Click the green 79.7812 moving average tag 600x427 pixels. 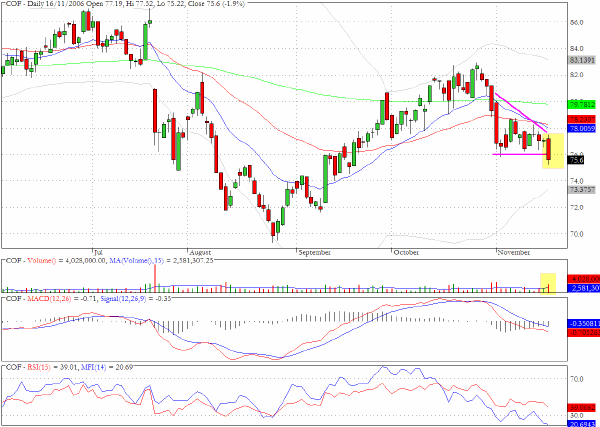582,104
